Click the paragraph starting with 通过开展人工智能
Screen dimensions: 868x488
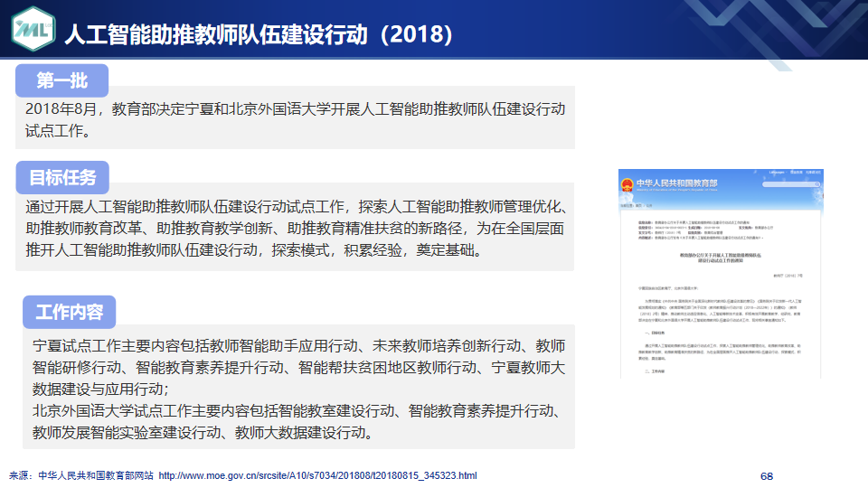[x=295, y=228]
